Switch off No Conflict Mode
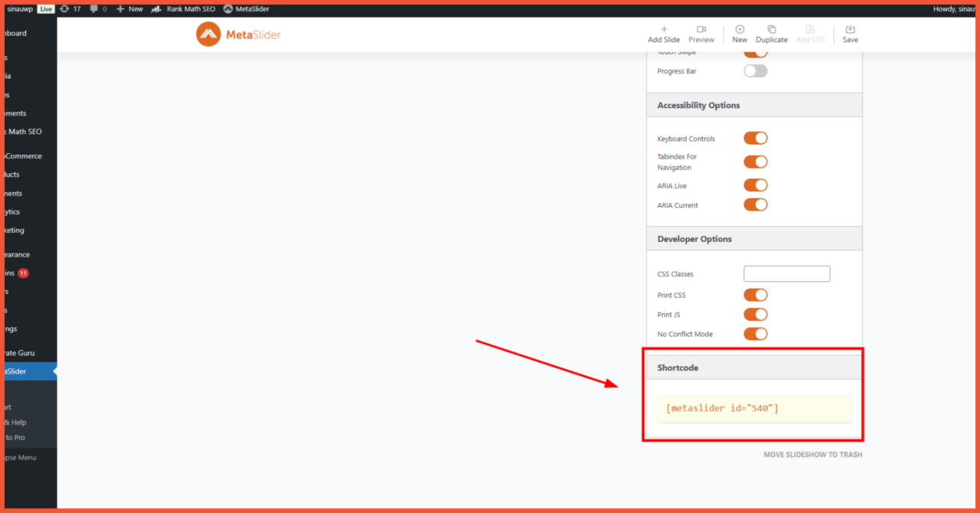Image resolution: width=980 pixels, height=513 pixels. pyautogui.click(x=756, y=334)
